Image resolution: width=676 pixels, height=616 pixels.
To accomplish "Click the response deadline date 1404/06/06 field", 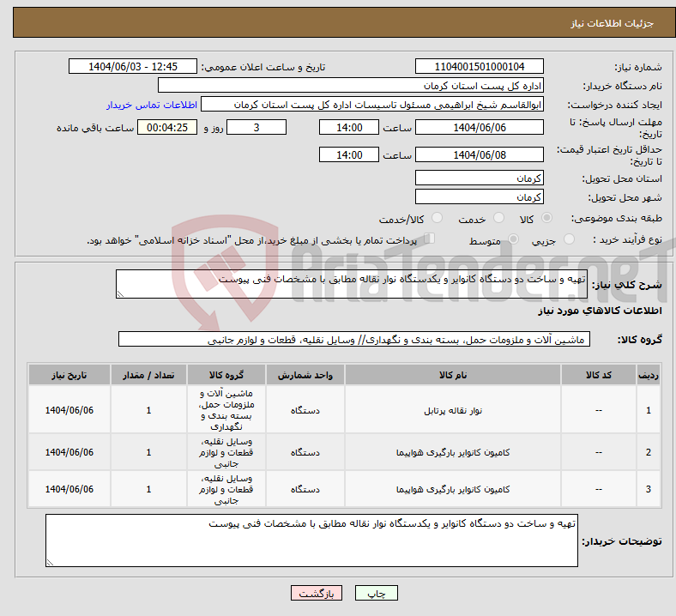I will point(479,127).
